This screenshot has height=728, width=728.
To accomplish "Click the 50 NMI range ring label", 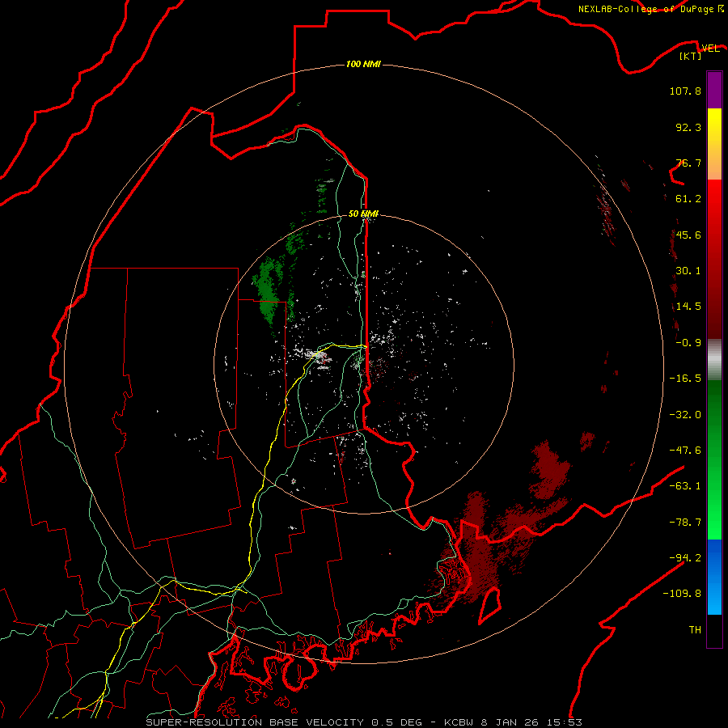I will 363,214.
